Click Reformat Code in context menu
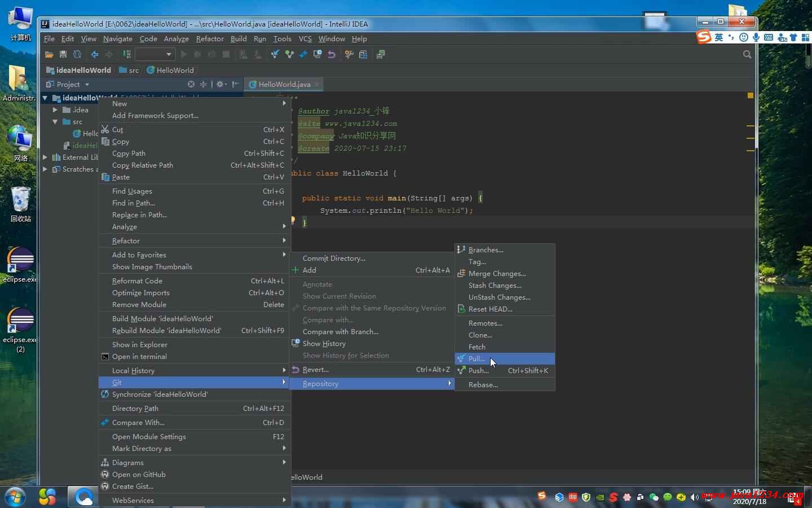This screenshot has width=812, height=508. (194, 281)
